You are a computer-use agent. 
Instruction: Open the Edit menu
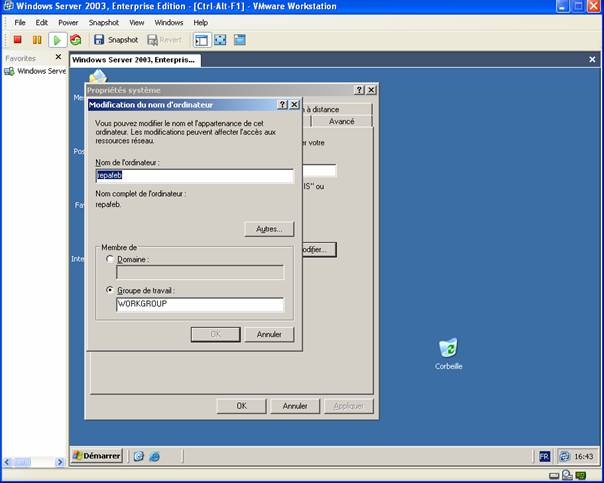pos(42,22)
